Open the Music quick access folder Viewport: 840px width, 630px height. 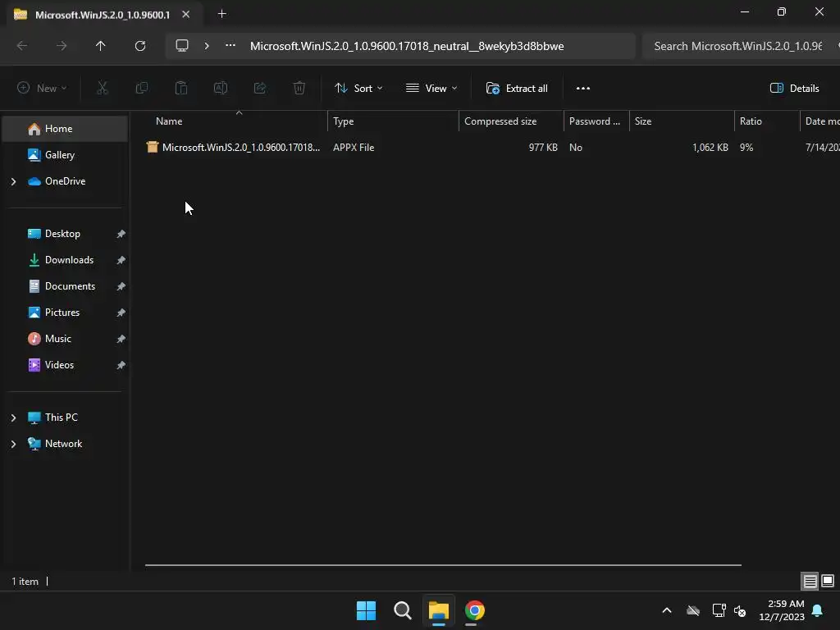pos(58,339)
